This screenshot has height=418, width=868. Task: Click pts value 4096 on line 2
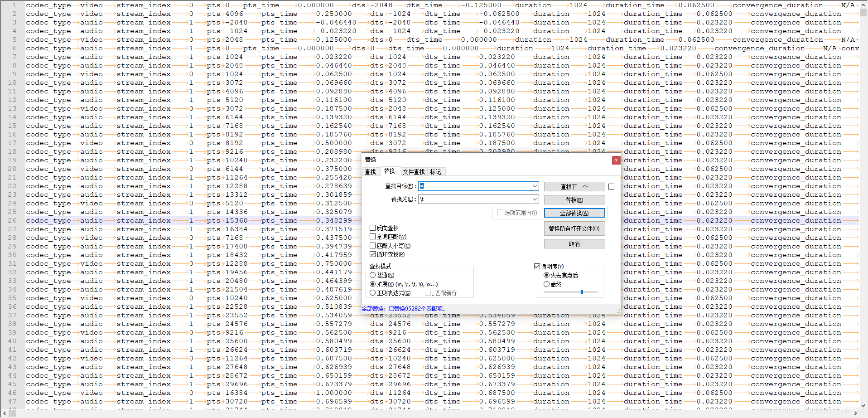point(234,14)
